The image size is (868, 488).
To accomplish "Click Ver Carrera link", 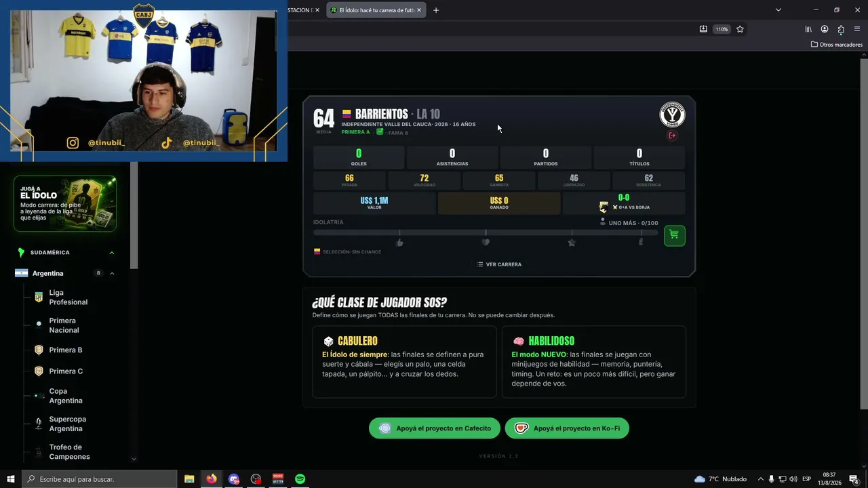I will click(x=499, y=264).
